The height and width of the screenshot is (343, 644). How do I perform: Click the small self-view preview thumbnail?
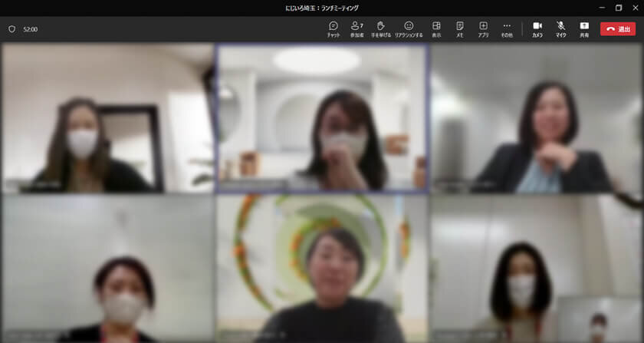click(x=600, y=319)
